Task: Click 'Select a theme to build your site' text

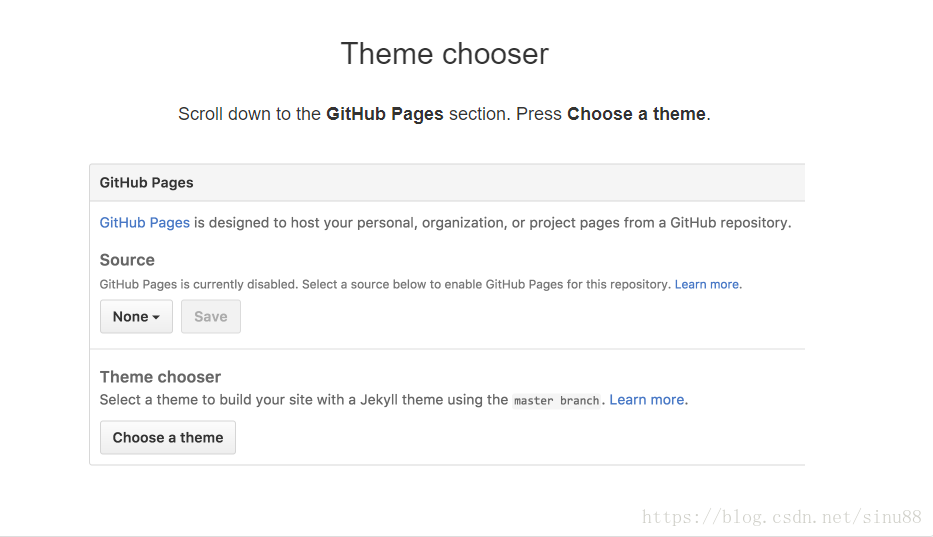Action: (303, 400)
